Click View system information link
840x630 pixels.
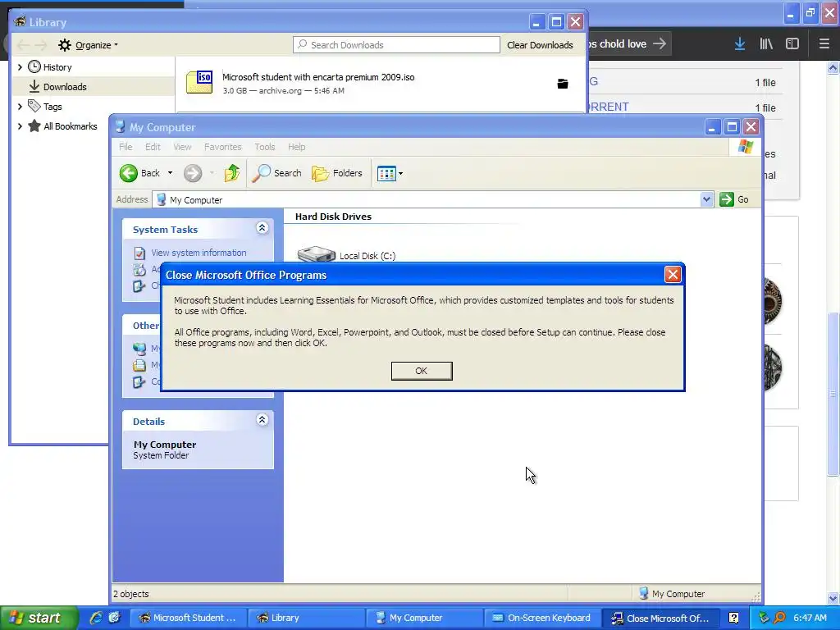tap(199, 253)
